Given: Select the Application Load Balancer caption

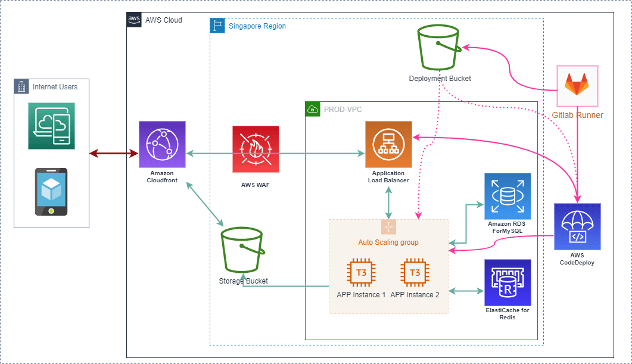Looking at the screenshot, I should click(388, 176).
